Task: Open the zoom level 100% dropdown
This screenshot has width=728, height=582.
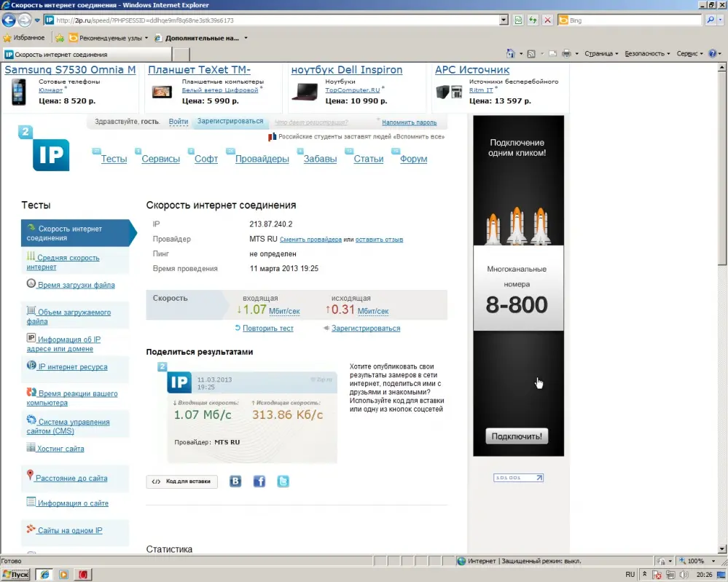Action: coord(713,561)
